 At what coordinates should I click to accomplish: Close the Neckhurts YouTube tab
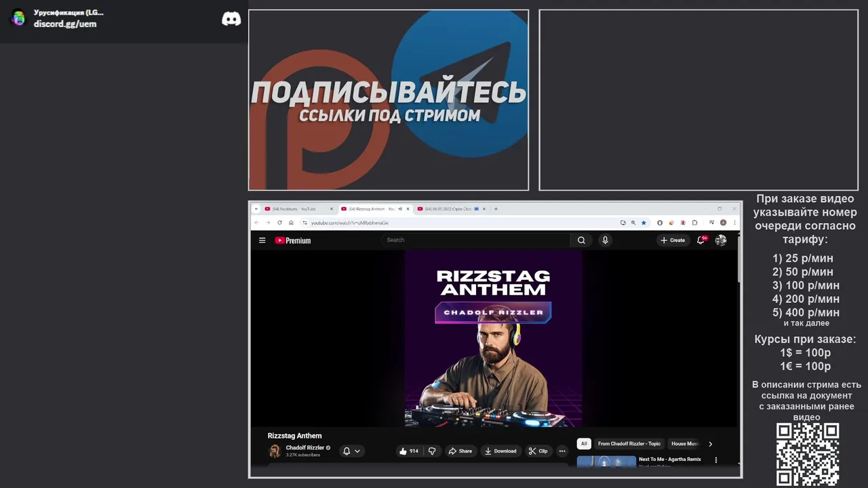332,209
